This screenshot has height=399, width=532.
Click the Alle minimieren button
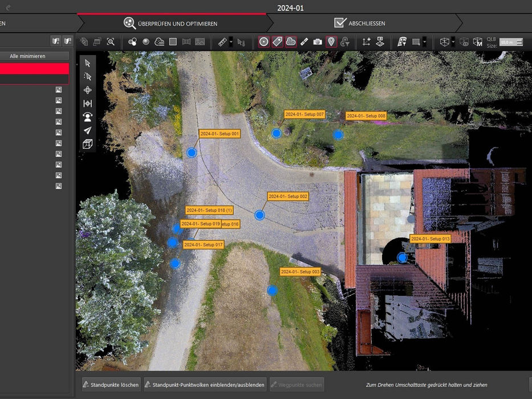point(27,56)
